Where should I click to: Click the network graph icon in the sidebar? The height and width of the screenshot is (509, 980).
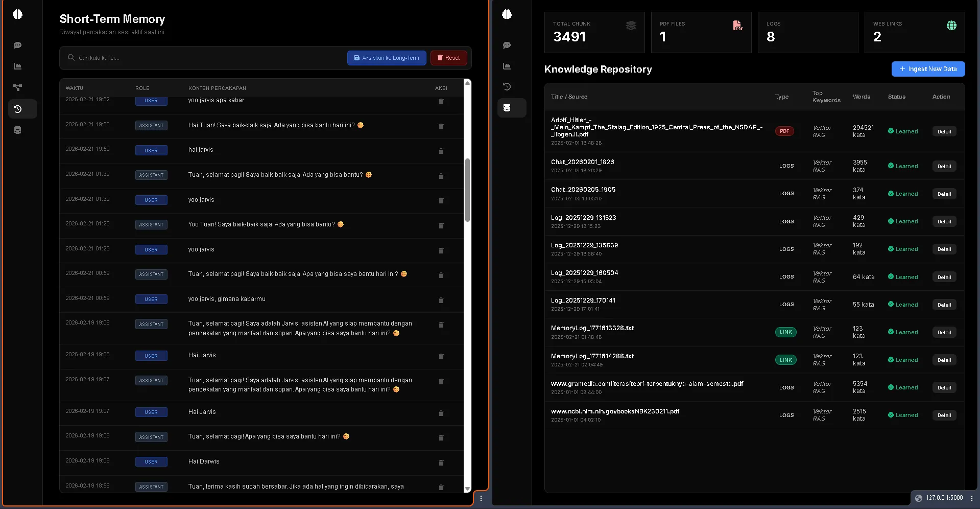(x=17, y=87)
